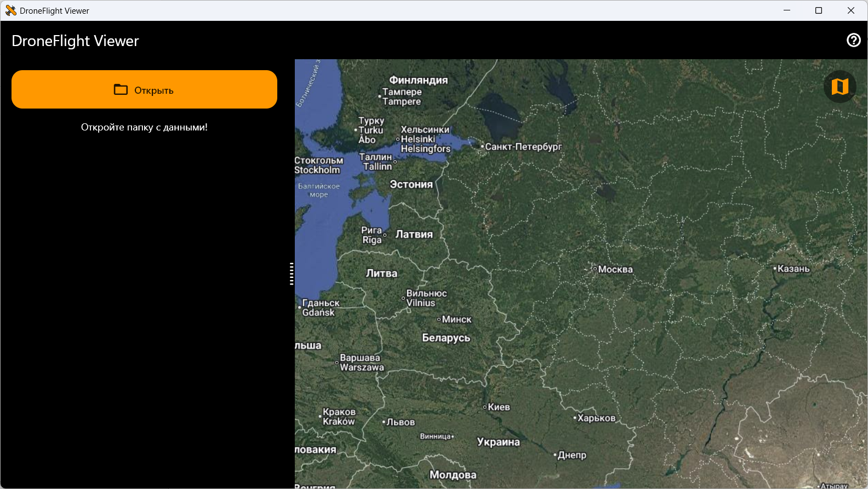
Task: Click the dotted panel splitter handle
Action: [x=292, y=274]
